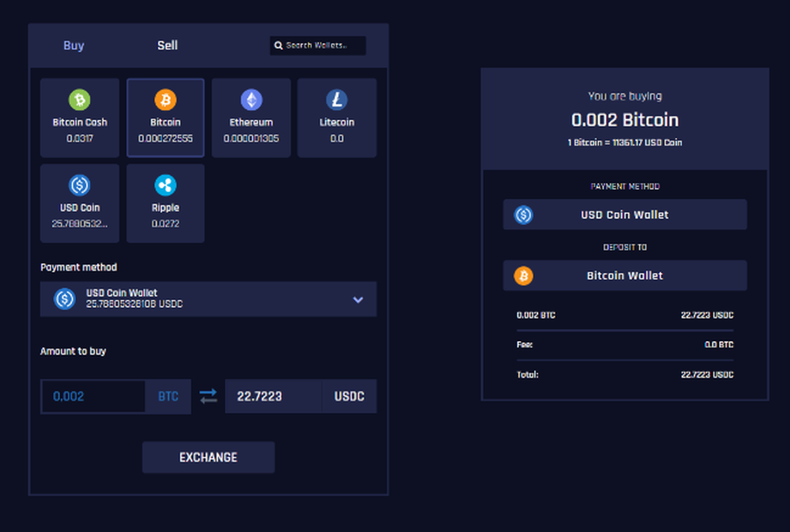Click the BTC amount input showing 0.002
The height and width of the screenshot is (532, 790).
click(x=93, y=396)
